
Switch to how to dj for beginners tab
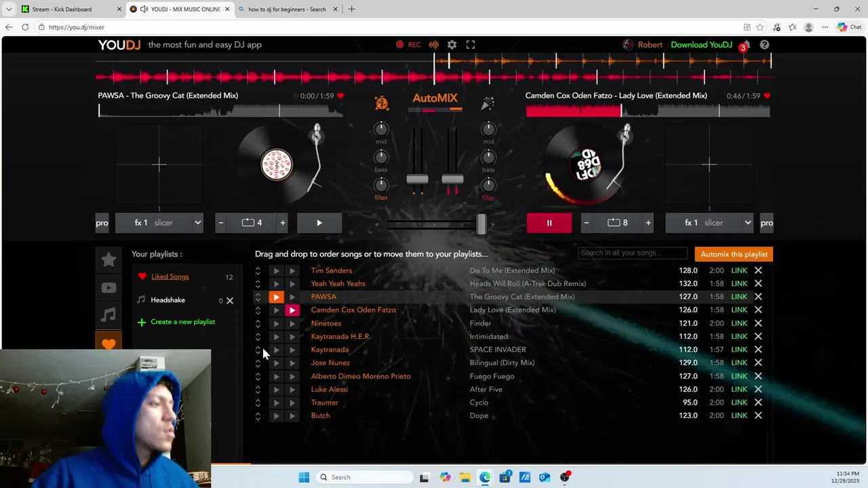(x=287, y=9)
